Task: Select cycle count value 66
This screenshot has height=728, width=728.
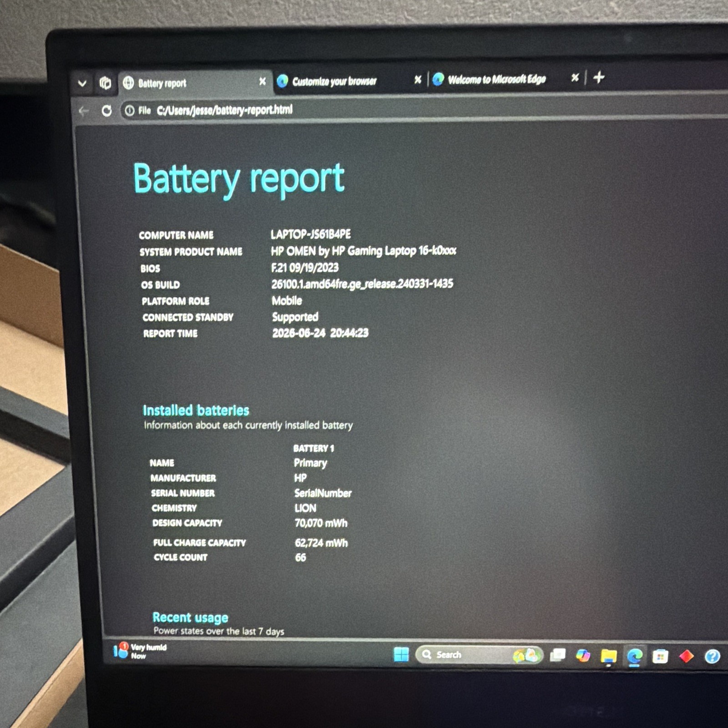Action: 301,557
